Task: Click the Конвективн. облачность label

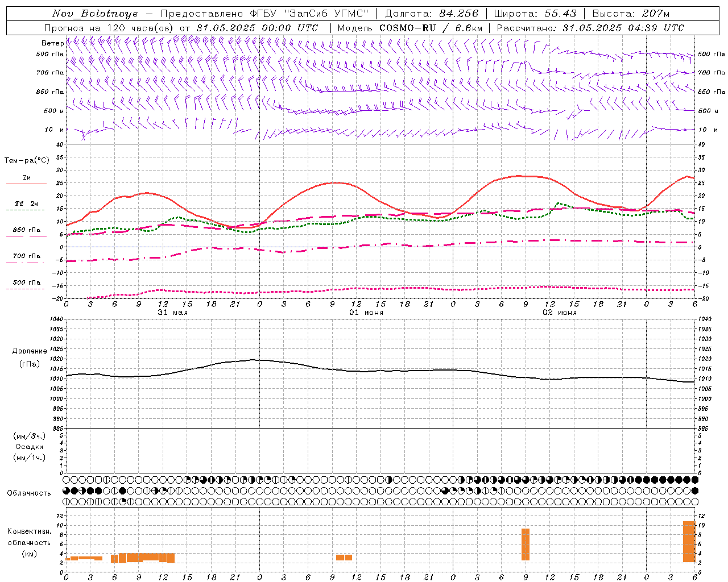Action: (30, 537)
